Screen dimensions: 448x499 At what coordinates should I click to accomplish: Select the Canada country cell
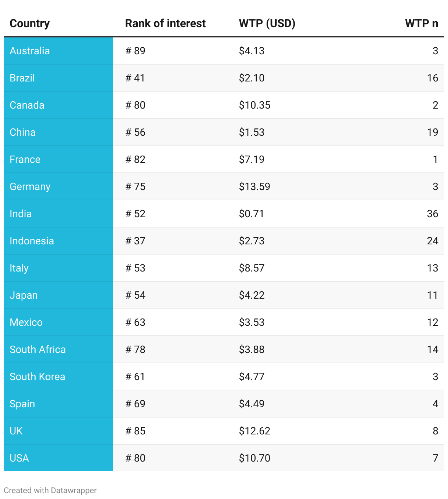pos(27,105)
